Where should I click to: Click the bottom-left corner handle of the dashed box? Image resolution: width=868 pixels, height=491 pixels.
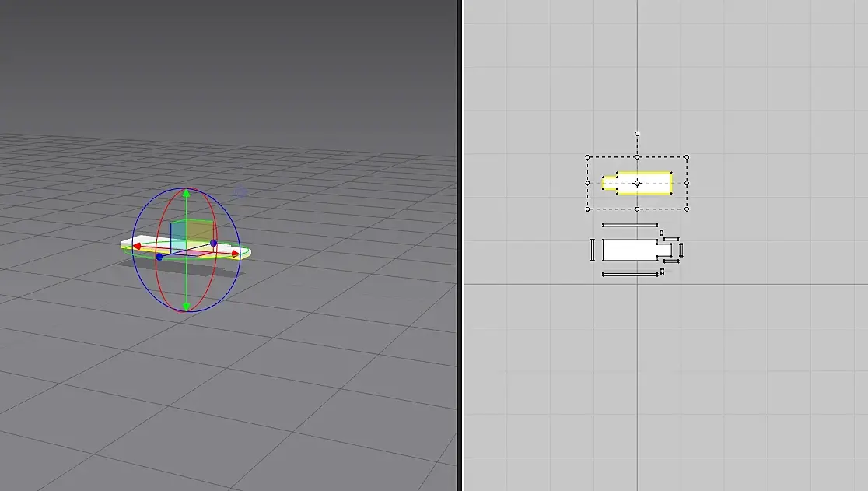tap(588, 209)
